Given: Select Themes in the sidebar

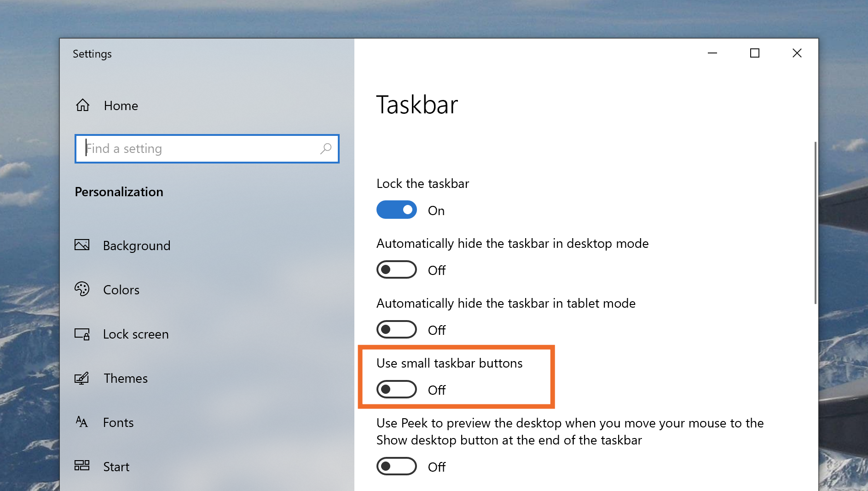Looking at the screenshot, I should tap(126, 378).
